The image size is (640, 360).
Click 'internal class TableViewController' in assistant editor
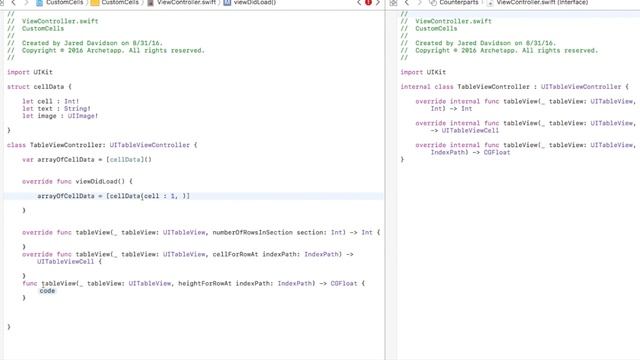465,87
